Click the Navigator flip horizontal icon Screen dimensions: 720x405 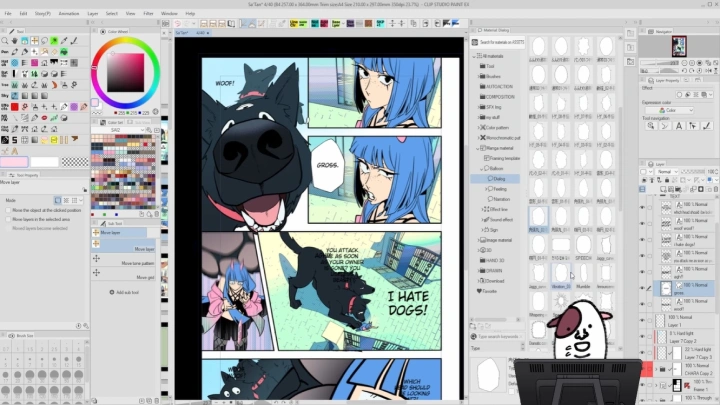(x=708, y=71)
